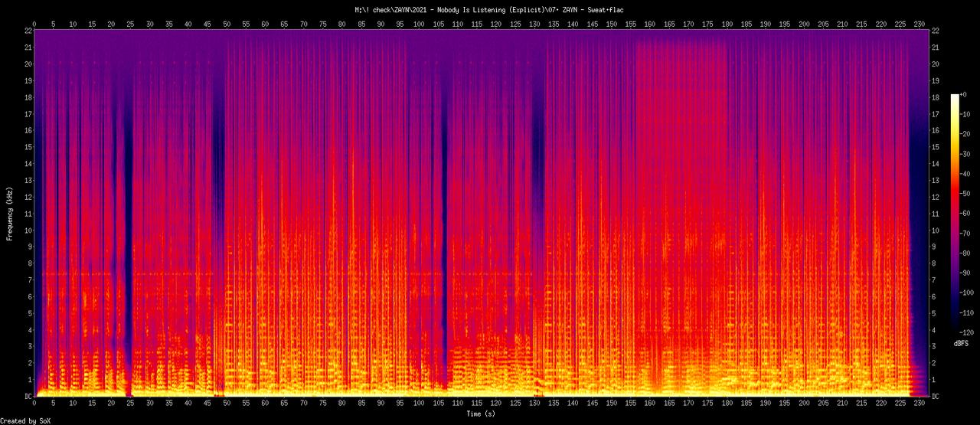Click the "Time (s)" axis label
Image resolution: width=980 pixels, height=425 pixels.
482,414
